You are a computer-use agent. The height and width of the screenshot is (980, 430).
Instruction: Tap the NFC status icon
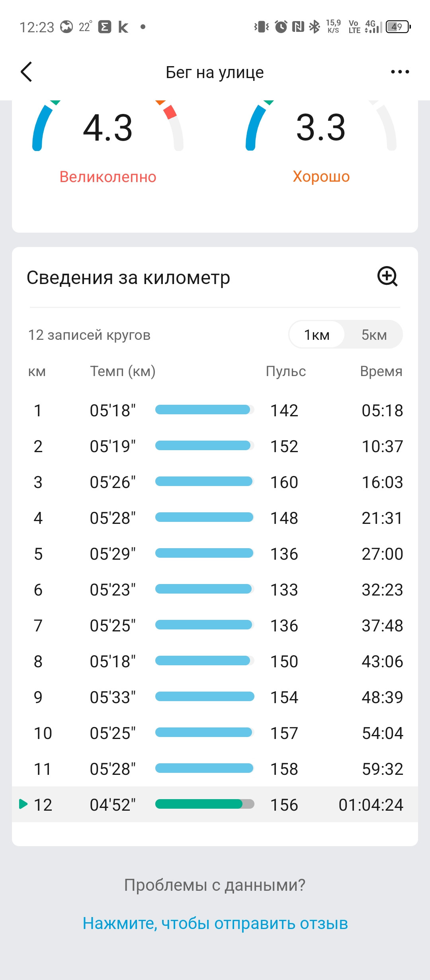(x=298, y=27)
